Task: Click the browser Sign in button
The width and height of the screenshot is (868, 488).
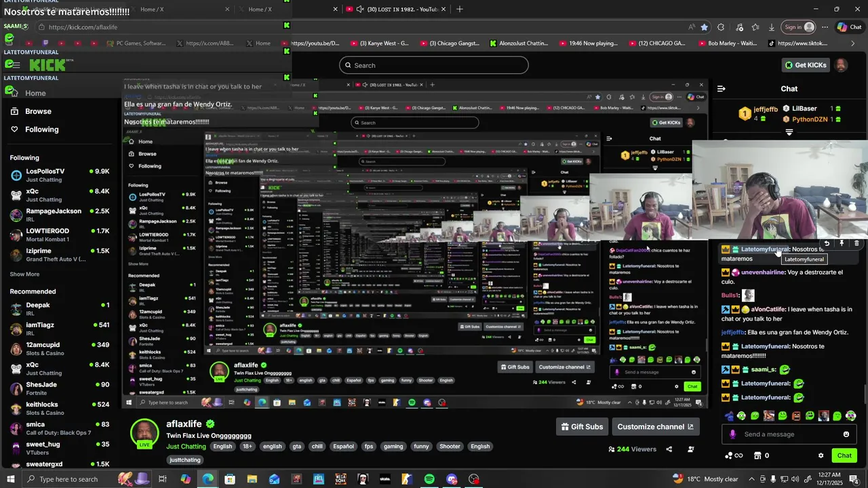Action: pyautogui.click(x=798, y=27)
